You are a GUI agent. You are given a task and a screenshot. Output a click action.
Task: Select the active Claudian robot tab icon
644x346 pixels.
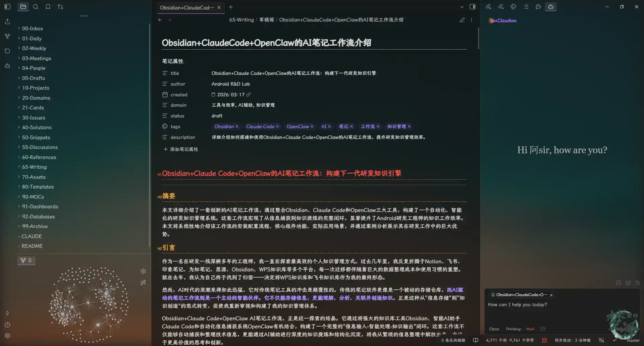(551, 7)
